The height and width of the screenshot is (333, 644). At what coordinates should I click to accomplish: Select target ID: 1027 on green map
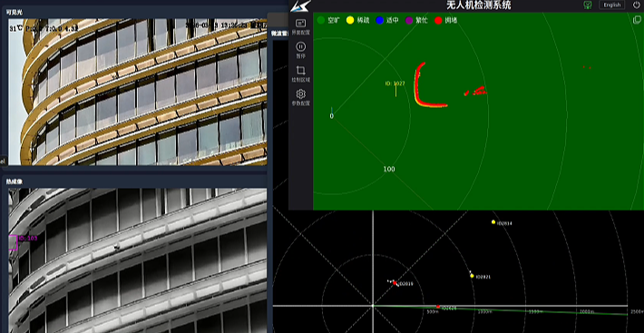pos(395,83)
